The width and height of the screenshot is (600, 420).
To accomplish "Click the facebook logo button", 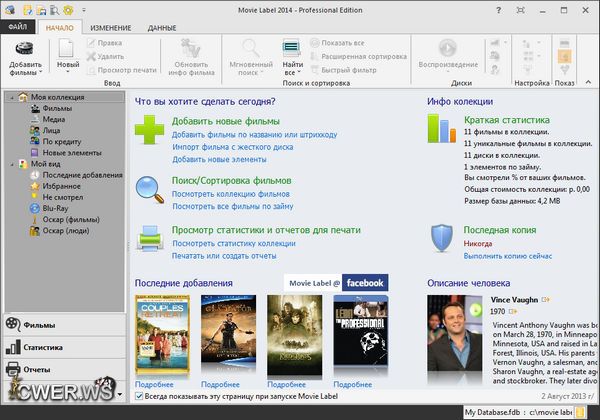I will 365,283.
